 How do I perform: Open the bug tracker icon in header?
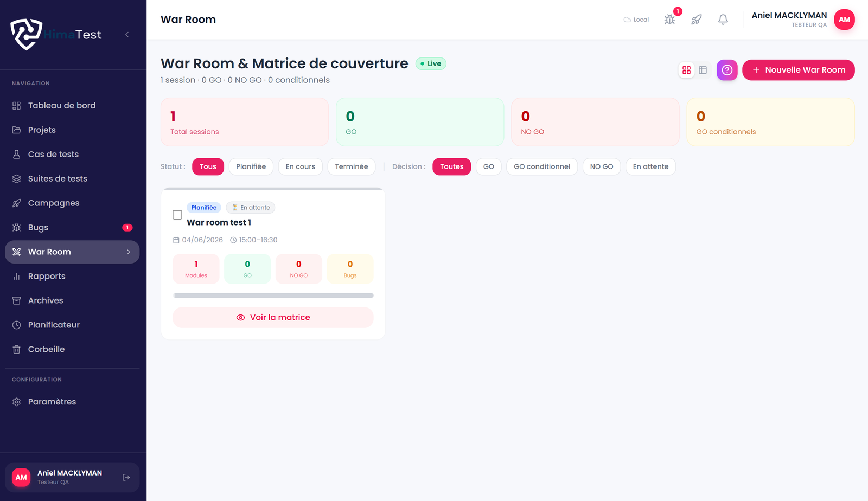pos(670,20)
